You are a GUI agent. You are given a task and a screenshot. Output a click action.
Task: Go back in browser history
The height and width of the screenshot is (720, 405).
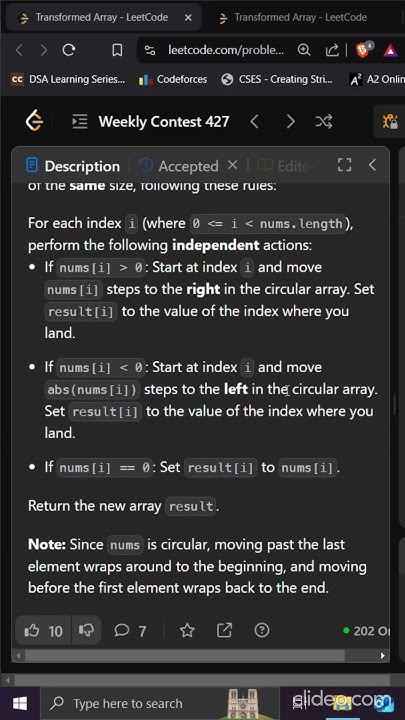pos(19,50)
